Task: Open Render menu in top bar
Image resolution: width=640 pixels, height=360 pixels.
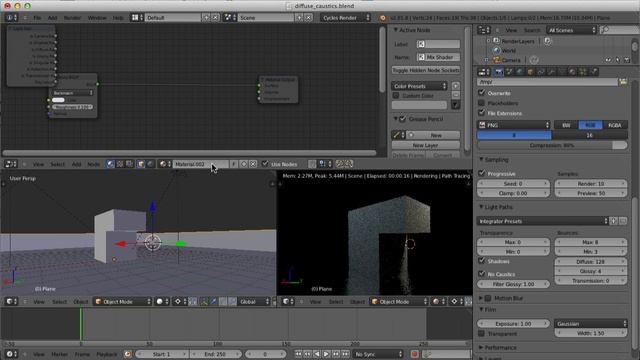Action: (72, 18)
